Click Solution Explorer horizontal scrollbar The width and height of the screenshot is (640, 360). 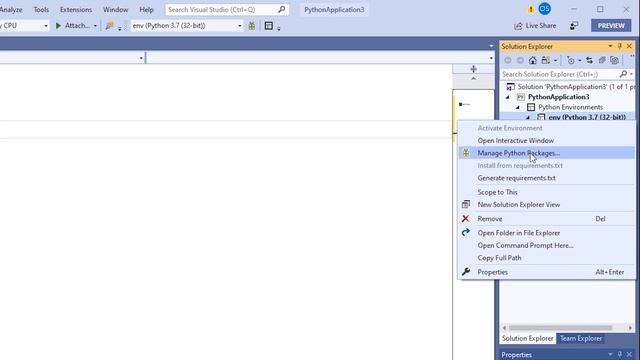point(560,328)
